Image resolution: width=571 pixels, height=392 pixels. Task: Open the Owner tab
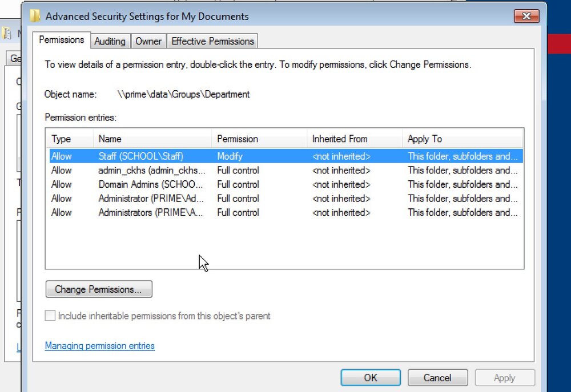click(x=148, y=41)
